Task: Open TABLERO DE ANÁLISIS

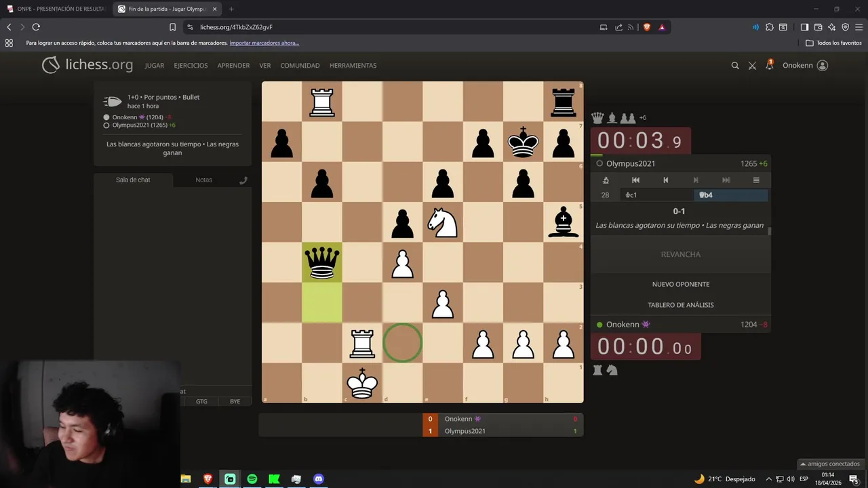Action: 681,305
